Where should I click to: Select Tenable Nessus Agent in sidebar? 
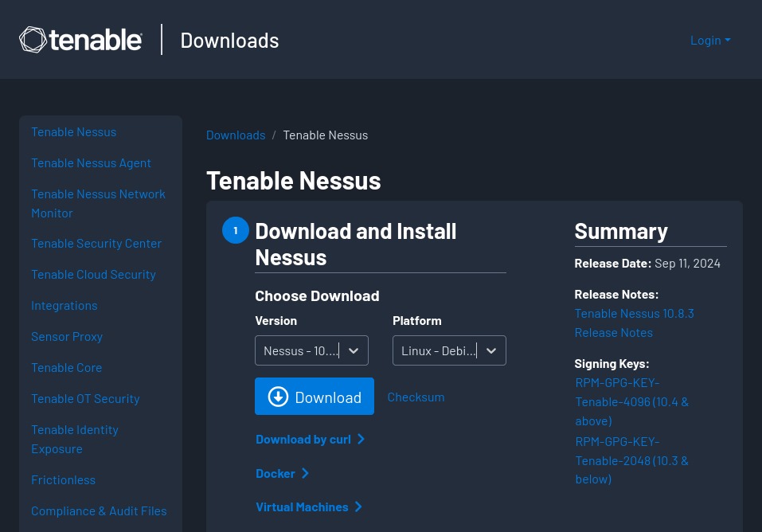pos(91,163)
